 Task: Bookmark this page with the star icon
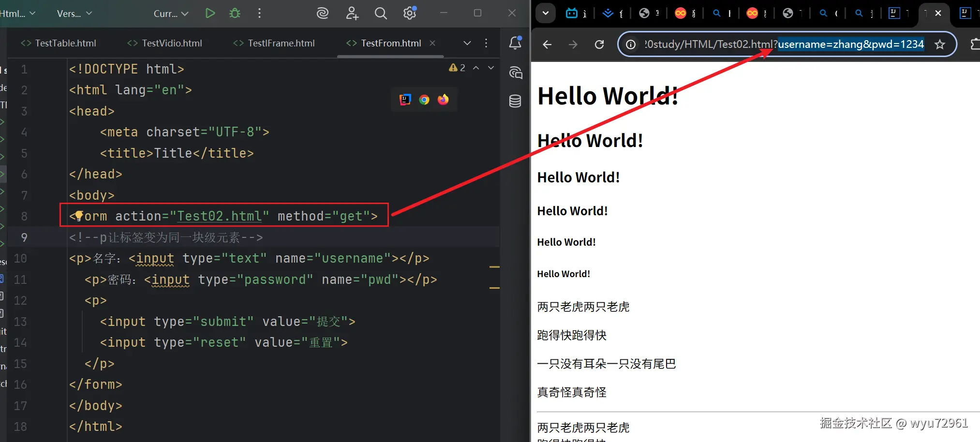940,44
